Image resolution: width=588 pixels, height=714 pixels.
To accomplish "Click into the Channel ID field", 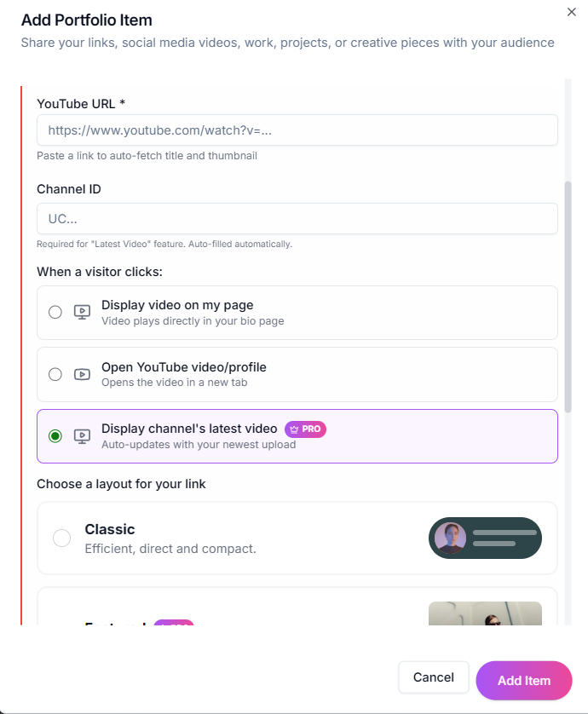I will [297, 219].
